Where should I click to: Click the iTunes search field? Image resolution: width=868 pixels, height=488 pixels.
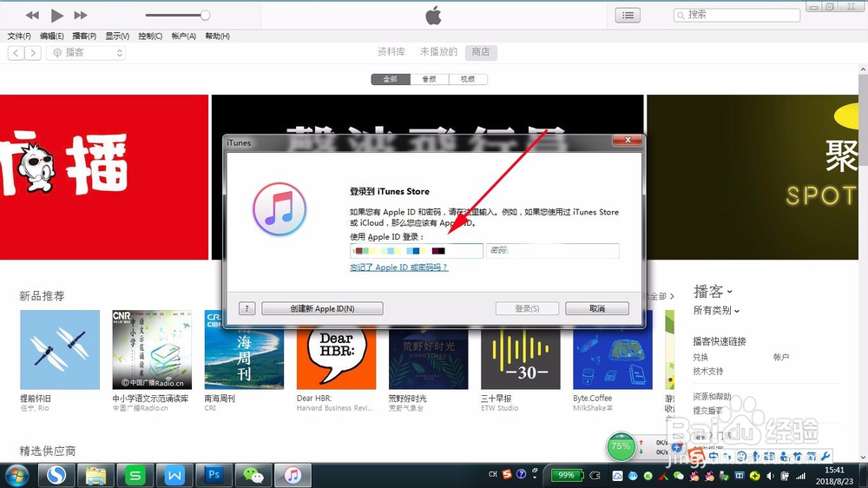point(737,15)
